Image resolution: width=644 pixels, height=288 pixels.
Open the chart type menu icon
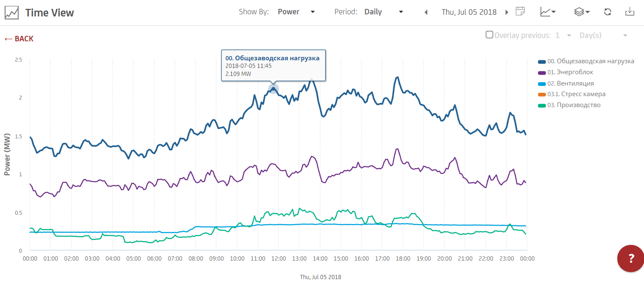(547, 12)
